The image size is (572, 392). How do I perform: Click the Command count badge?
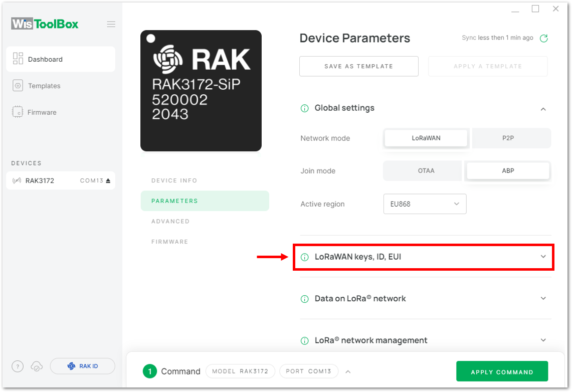149,371
